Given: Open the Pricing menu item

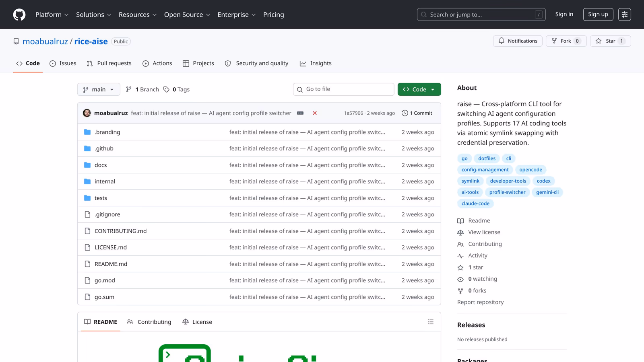Looking at the screenshot, I should point(273,14).
